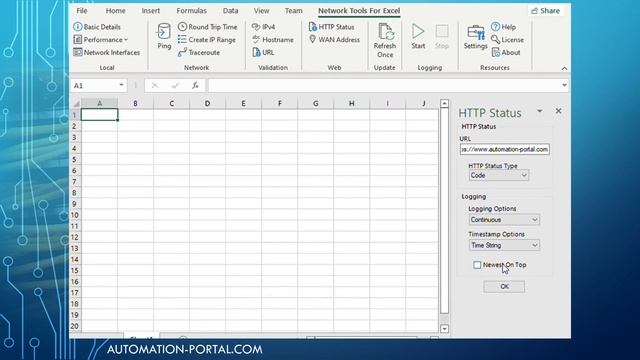Click into the formula bar
The height and width of the screenshot is (360, 640).
384,85
